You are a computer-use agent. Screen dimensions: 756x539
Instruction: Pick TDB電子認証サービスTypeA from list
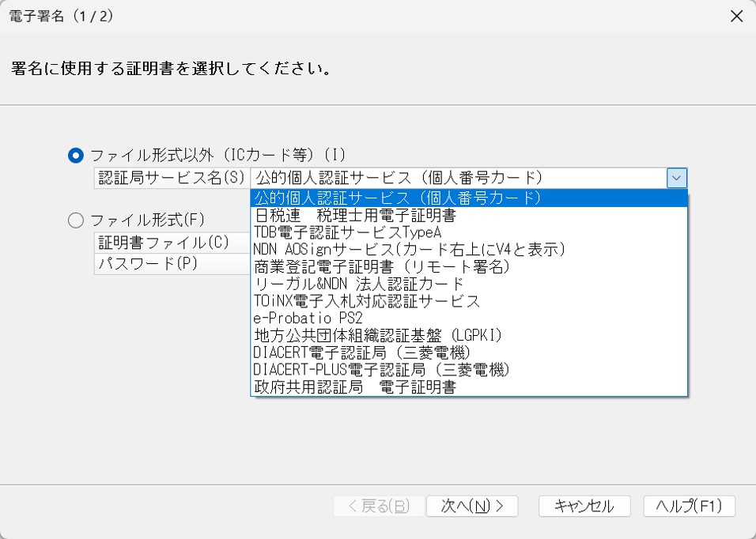[469, 232]
